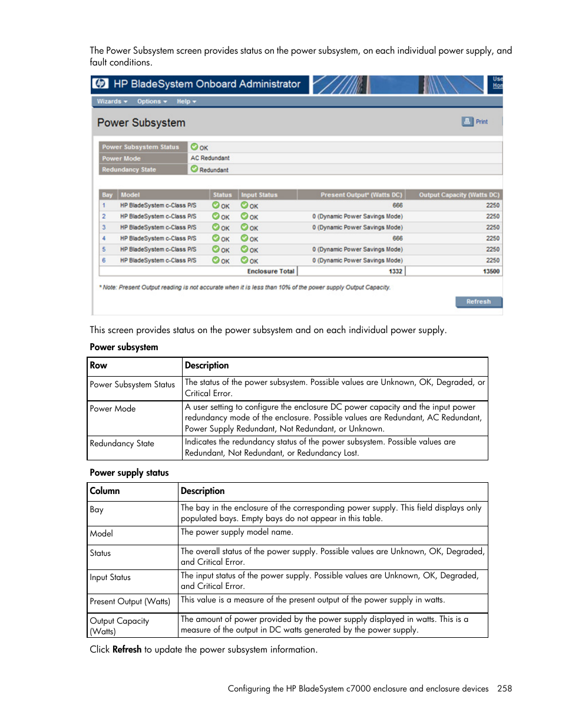This screenshot has width=562, height=728.
Task: Click the Status column header
Action: coord(224,195)
